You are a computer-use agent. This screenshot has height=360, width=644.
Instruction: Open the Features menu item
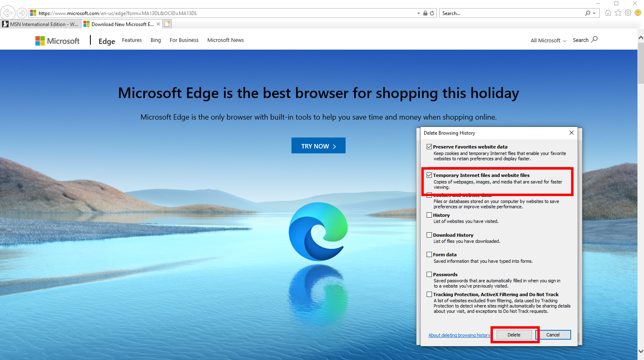click(x=132, y=40)
